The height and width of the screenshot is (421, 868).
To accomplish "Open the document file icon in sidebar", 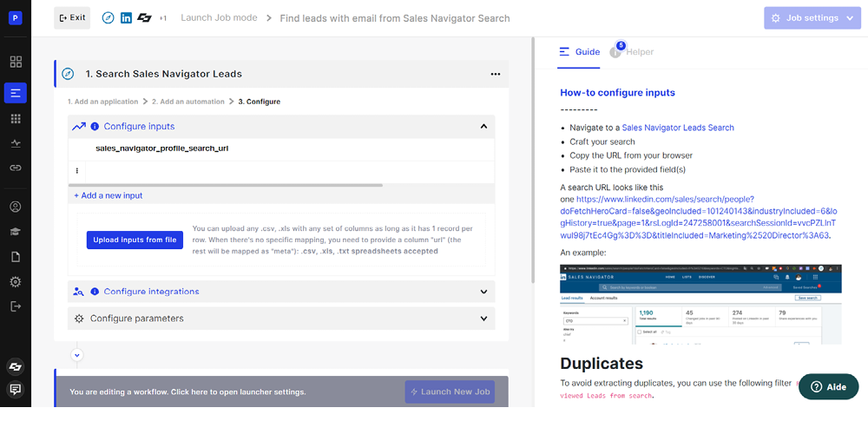I will 16,256.
